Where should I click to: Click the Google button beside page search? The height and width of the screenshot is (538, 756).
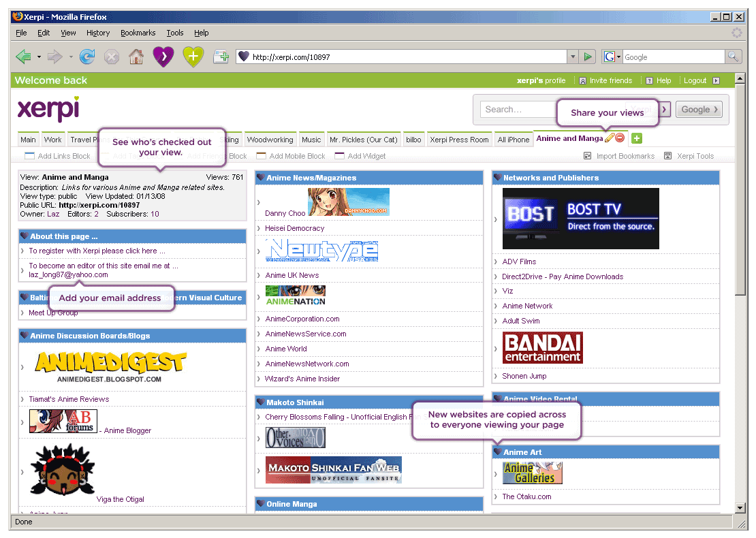pos(699,110)
